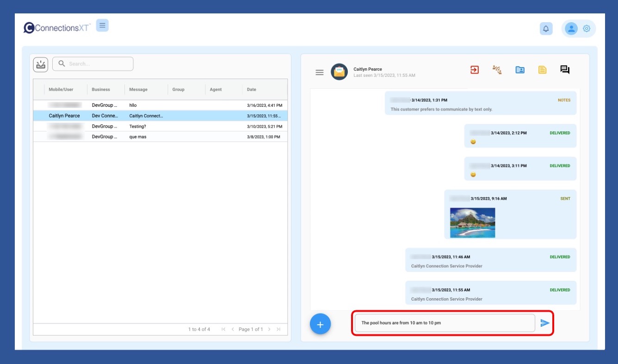Open the black chat bubbles icon
618x364 pixels.
[565, 70]
